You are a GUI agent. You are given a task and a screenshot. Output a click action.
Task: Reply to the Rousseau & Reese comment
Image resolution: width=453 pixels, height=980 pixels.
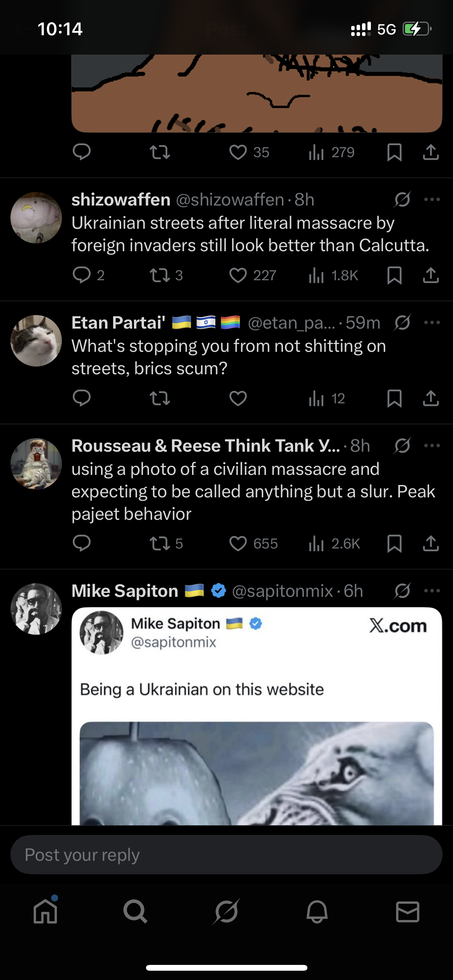82,543
